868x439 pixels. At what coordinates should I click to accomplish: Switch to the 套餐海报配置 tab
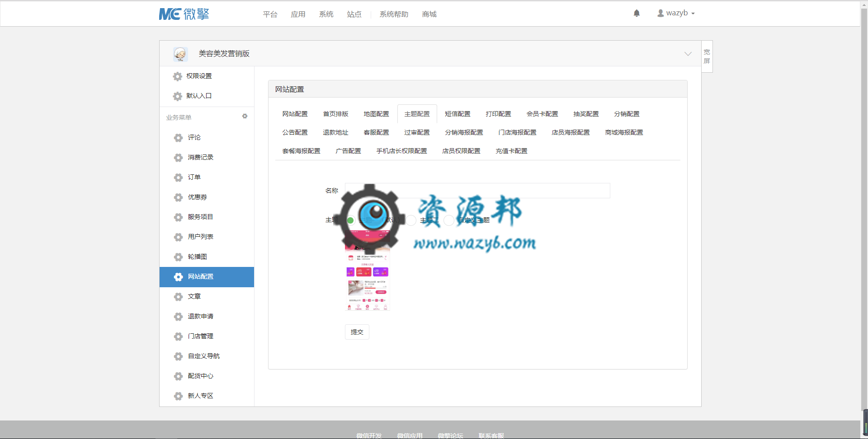(302, 151)
